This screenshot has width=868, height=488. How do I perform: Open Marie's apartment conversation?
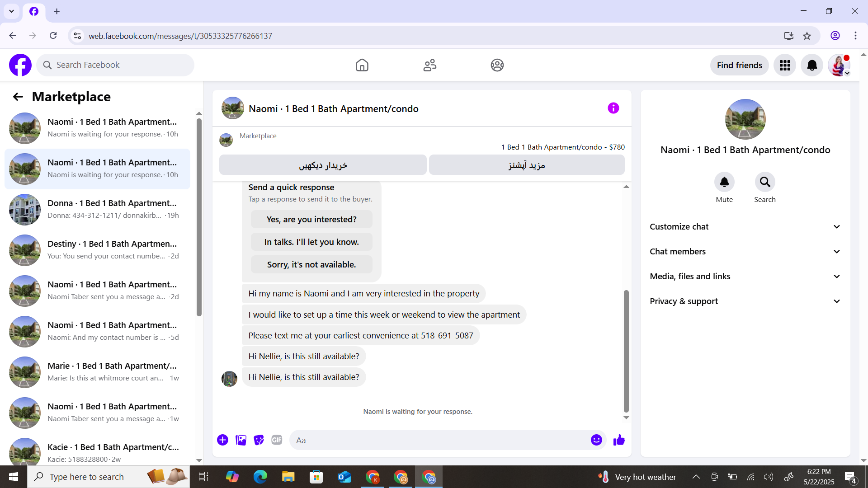97,372
